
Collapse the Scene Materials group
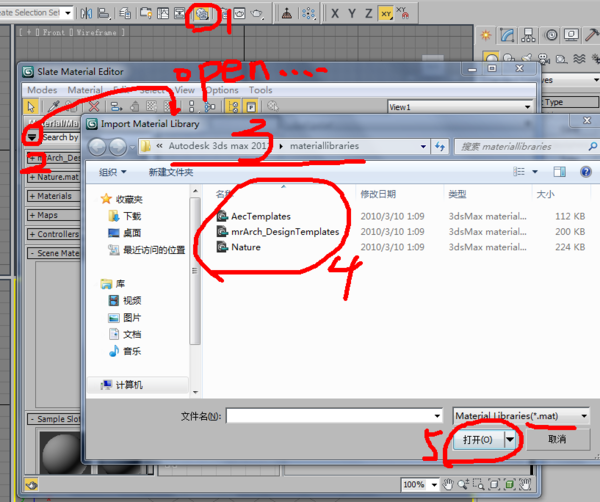coord(53,253)
